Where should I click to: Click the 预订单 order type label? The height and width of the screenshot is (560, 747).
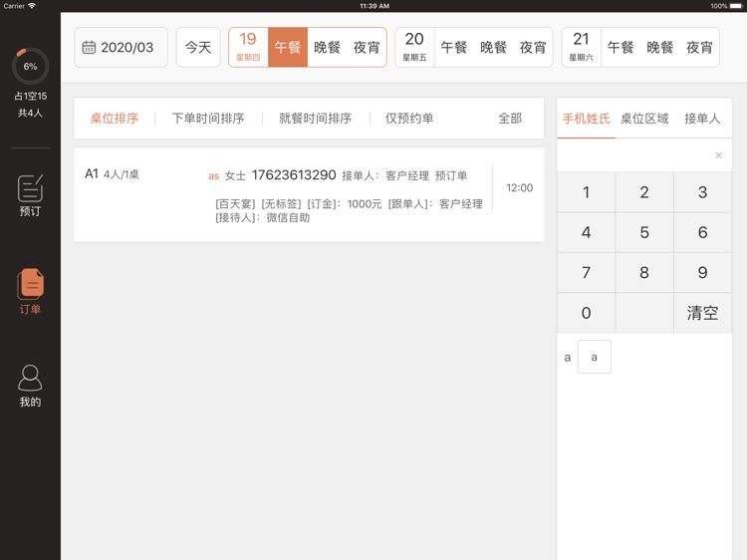tap(451, 175)
